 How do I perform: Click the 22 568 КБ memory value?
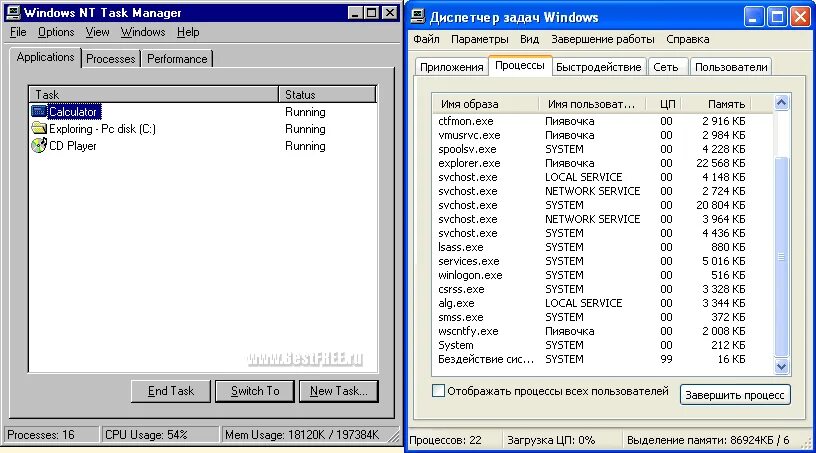(720, 163)
